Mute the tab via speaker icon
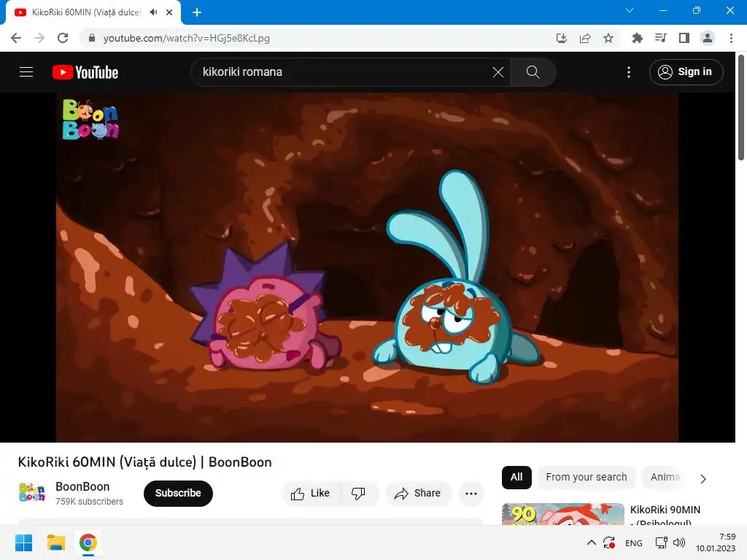Screen dimensions: 747x560 153,12
